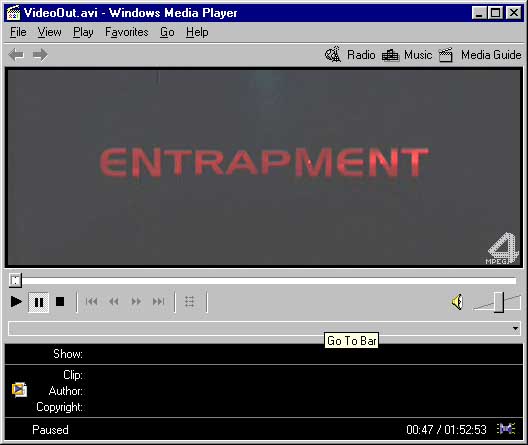Toggle the Pause button
Screen dimensions: 528x445
(x=38, y=302)
